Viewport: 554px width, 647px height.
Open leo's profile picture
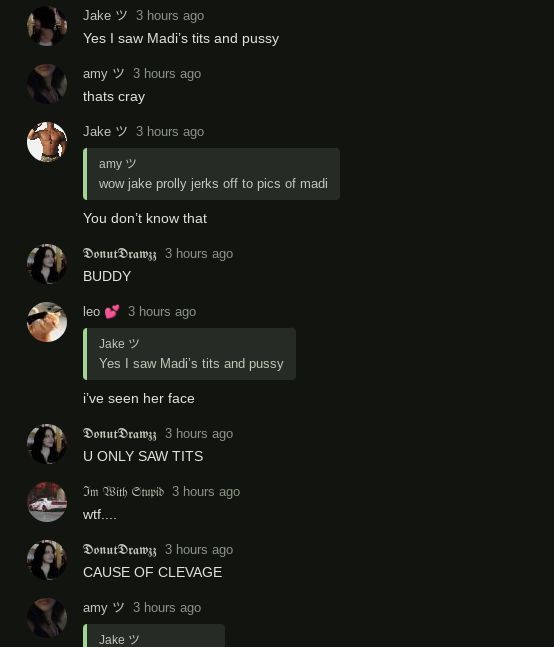tap(47, 322)
